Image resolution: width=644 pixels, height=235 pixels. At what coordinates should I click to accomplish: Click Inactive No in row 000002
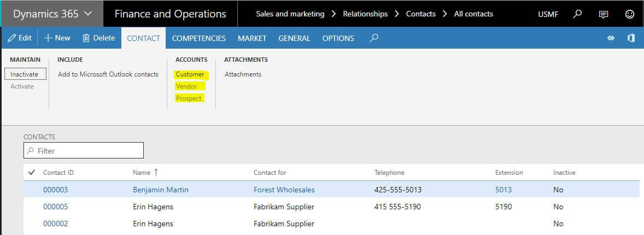[x=558, y=224]
